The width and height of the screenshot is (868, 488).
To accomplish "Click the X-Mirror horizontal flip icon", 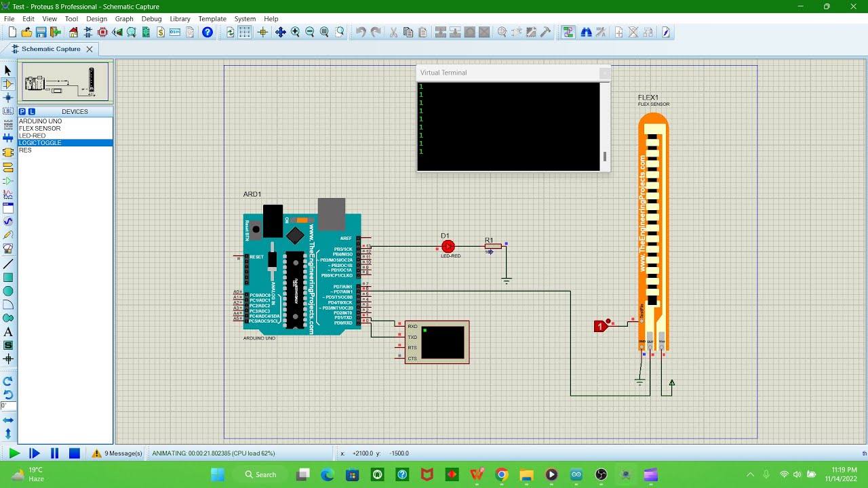I will [8, 420].
